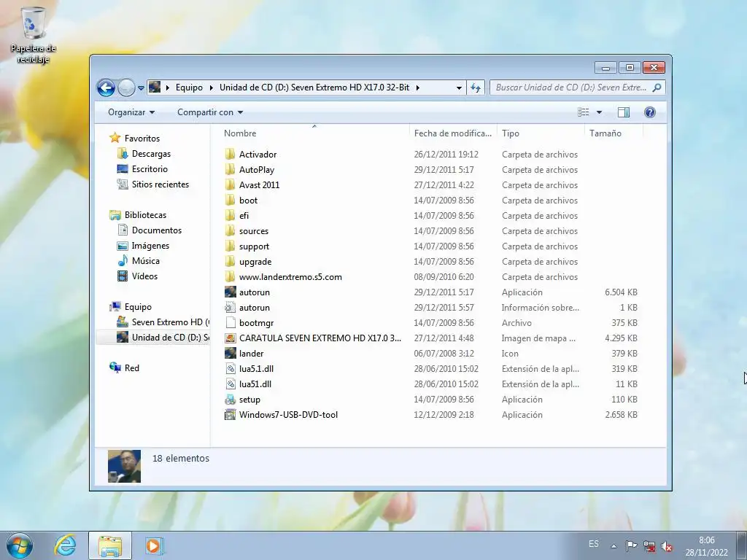Sort by Fecha de modificación column
The image size is (747, 560).
[452, 133]
